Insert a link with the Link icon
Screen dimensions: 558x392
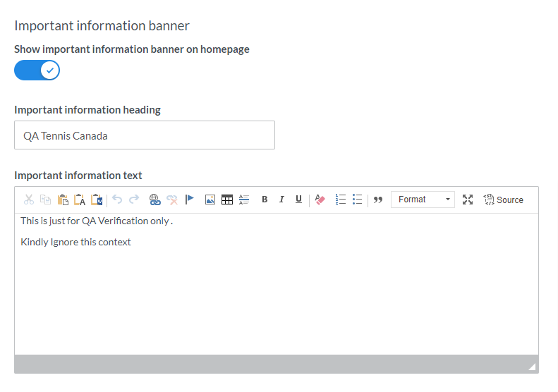tap(154, 200)
